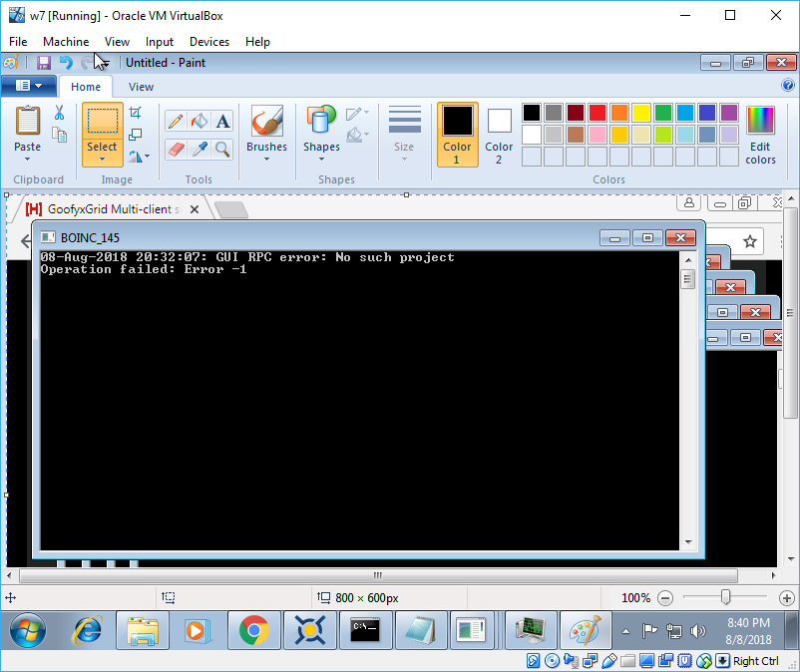Switch active color to Color 2
This screenshot has width=800, height=672.
pos(499,135)
